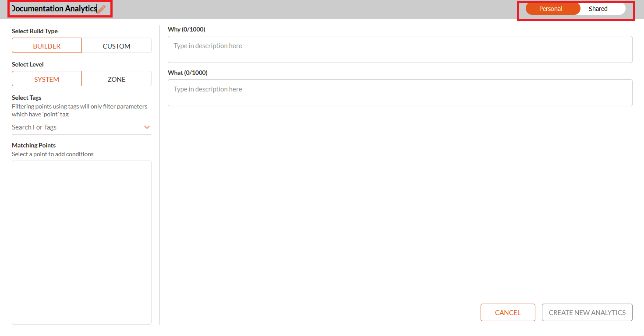Switch visibility to Shared

(598, 9)
